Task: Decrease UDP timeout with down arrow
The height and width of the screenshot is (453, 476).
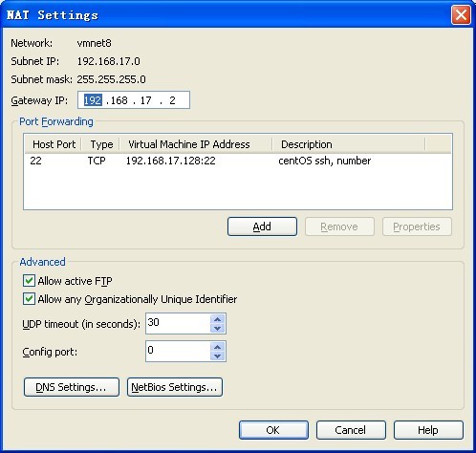Action: (218, 328)
